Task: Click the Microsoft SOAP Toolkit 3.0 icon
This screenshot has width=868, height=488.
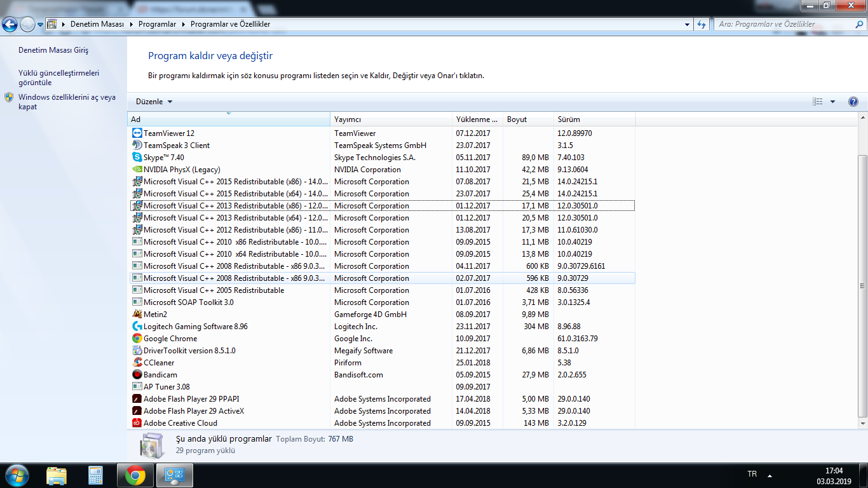Action: click(137, 302)
